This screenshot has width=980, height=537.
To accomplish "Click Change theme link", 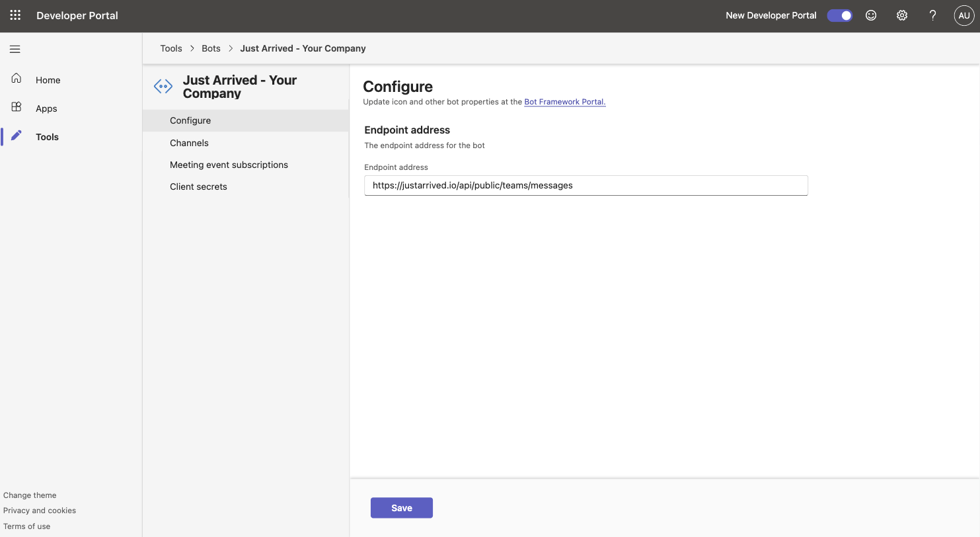I will point(30,495).
